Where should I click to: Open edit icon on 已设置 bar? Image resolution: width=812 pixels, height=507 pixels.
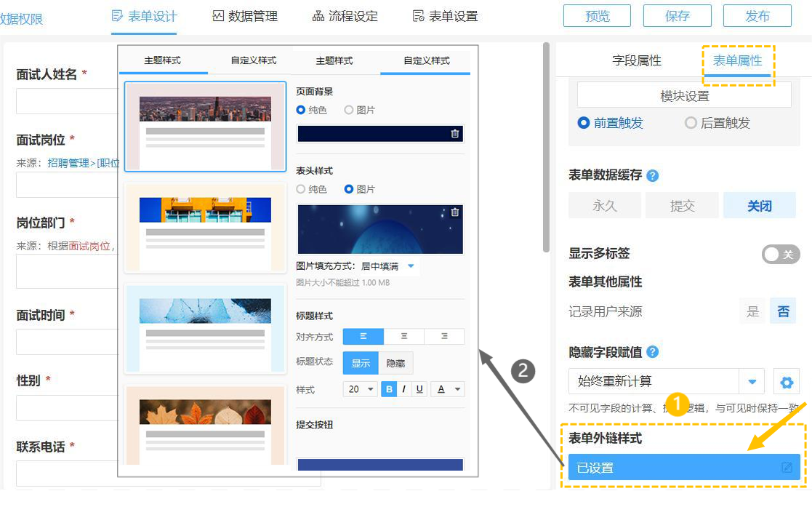[787, 468]
